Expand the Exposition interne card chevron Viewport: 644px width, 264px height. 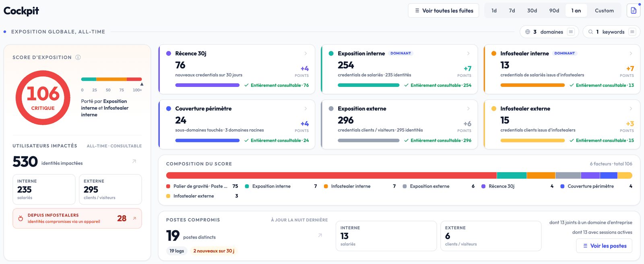click(468, 53)
